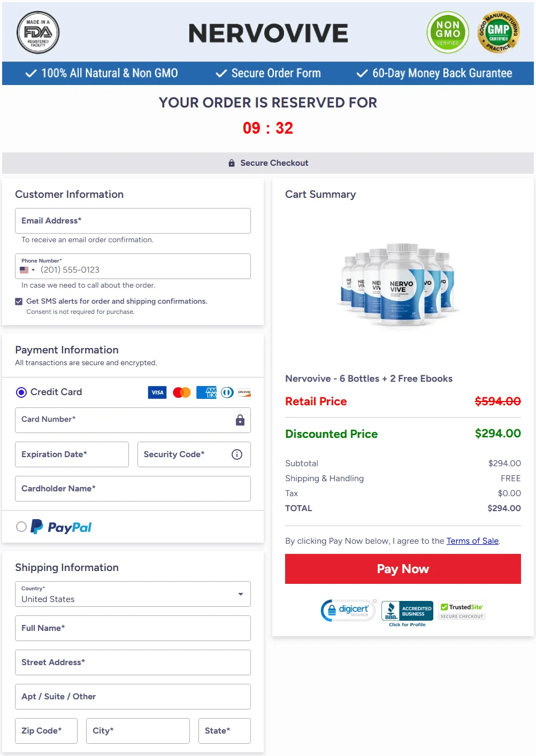536x756 pixels.
Task: Open the Terms of Sale link
Action: click(x=472, y=541)
